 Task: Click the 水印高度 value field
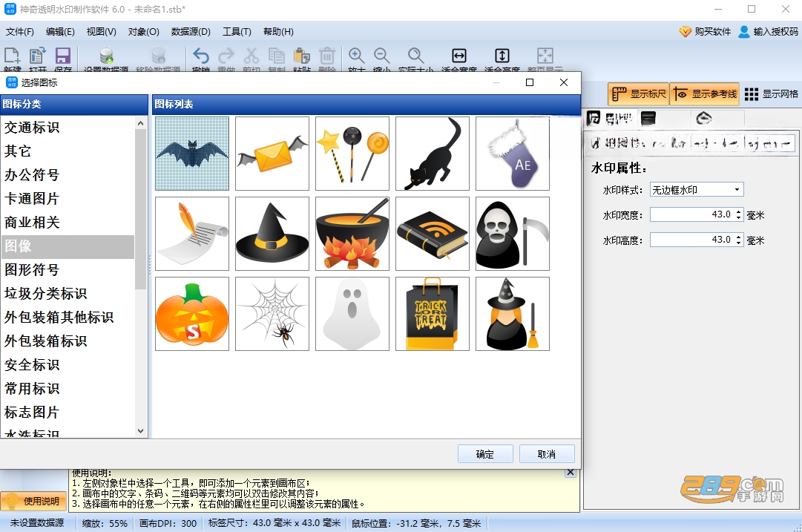[x=692, y=240]
